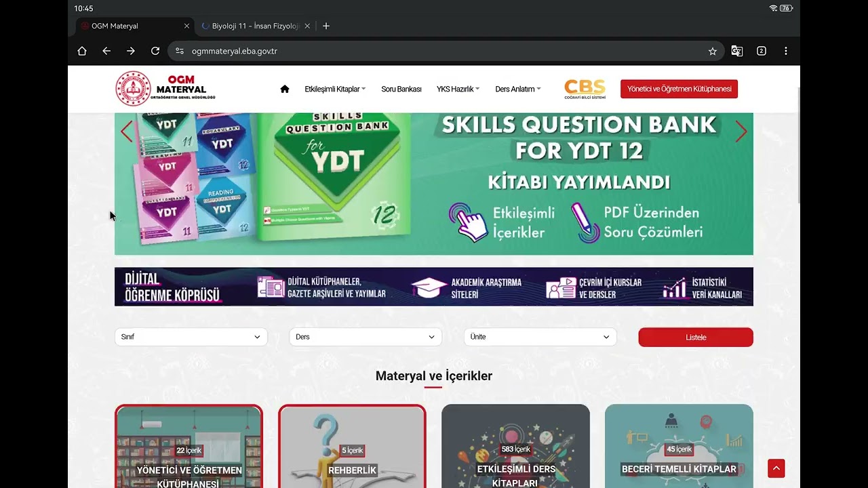The image size is (868, 488).
Task: Show previous slide in banner carousel
Action: click(x=127, y=131)
